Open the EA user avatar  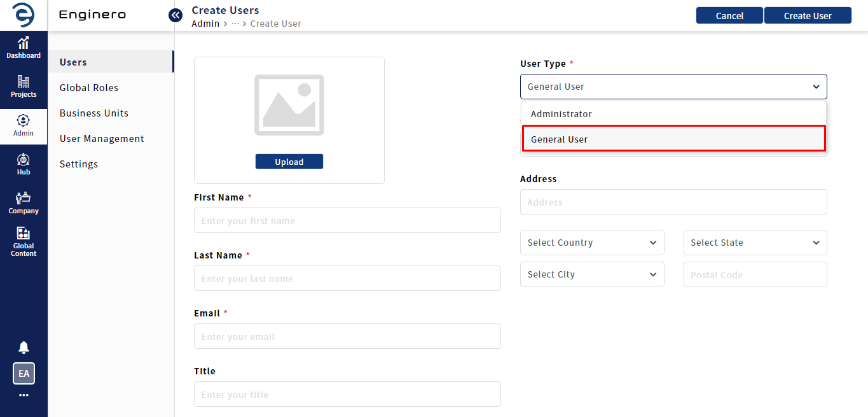tap(24, 374)
